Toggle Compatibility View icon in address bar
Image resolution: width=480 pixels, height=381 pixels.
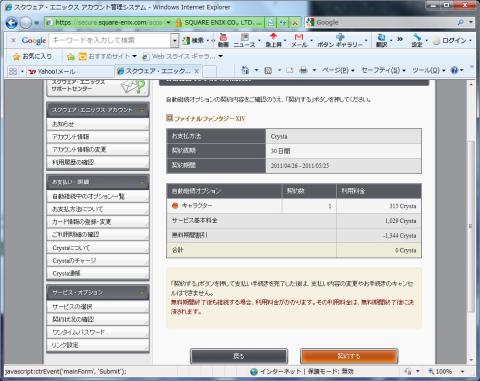click(271, 23)
